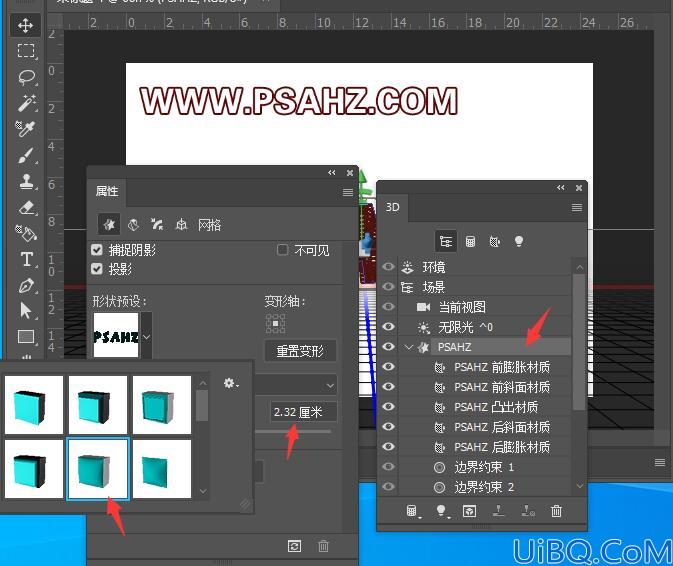Select the Path Selection tool
This screenshot has height=566, width=673.
[26, 311]
